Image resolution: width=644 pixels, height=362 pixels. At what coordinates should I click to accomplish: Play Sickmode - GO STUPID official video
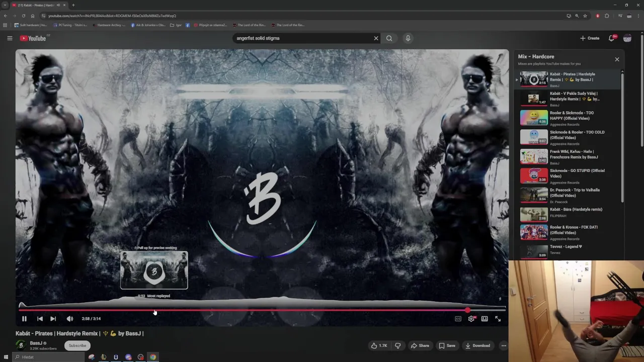click(x=568, y=176)
